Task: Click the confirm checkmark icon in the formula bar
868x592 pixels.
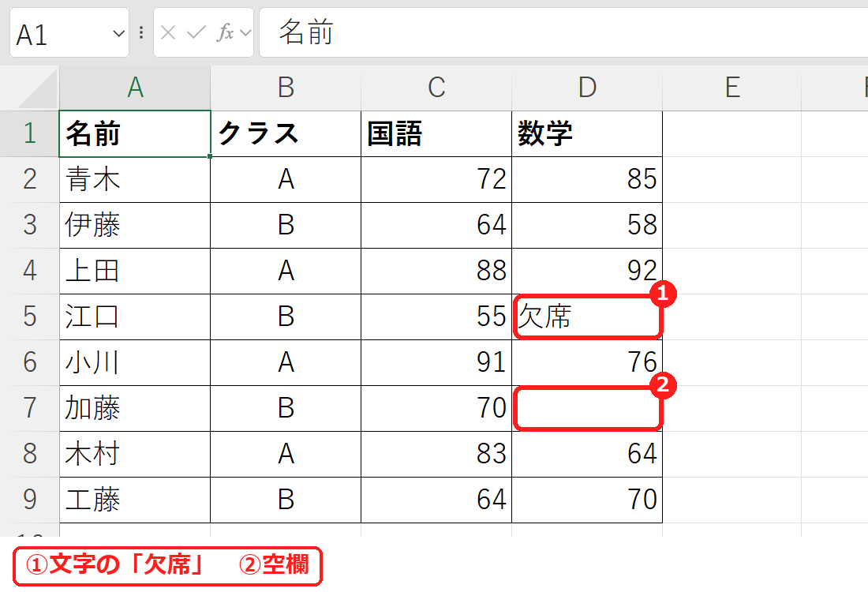Action: (196, 33)
